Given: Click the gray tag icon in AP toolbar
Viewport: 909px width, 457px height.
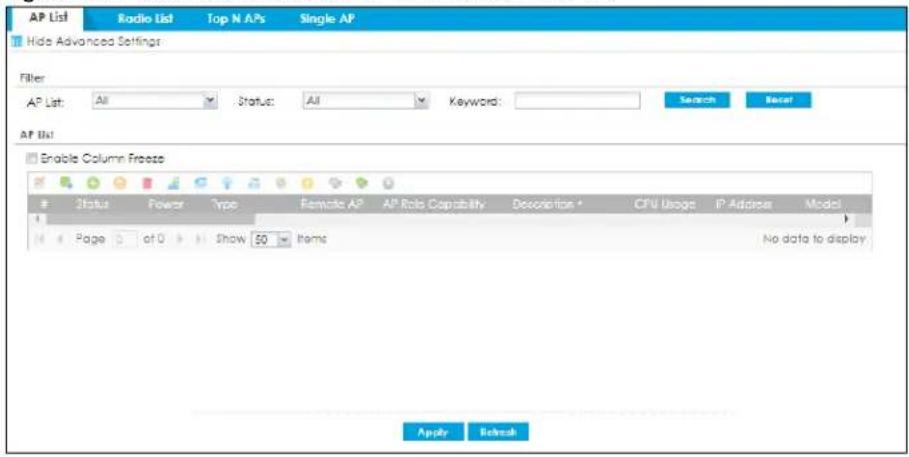Looking at the screenshot, I should coord(334,184).
